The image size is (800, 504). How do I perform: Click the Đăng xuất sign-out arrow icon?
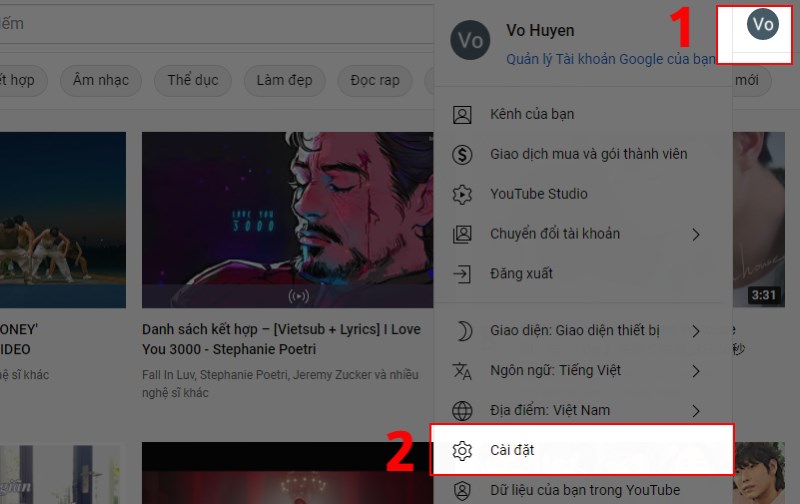point(462,274)
